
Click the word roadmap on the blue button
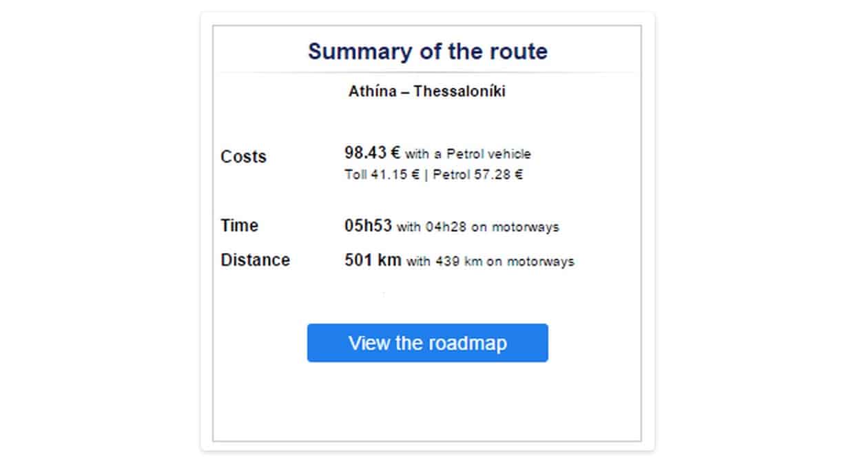468,344
